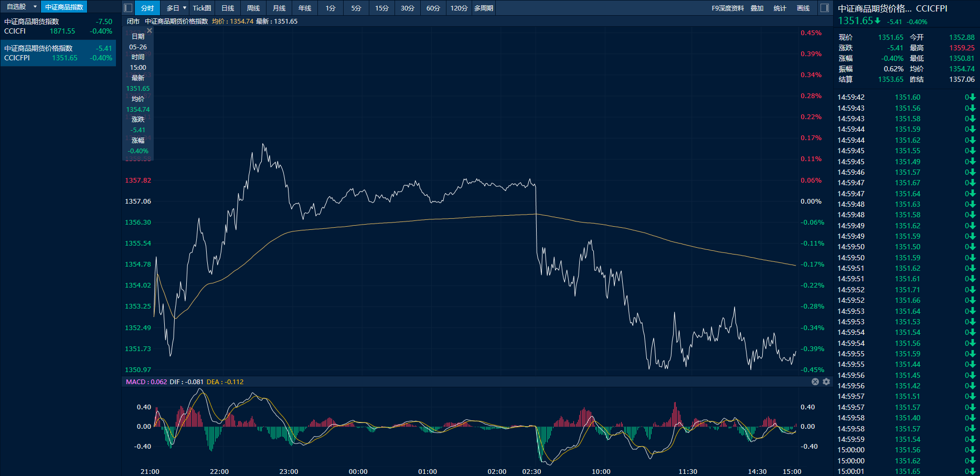Close the floating data tooltip box

pyautogui.click(x=150, y=31)
